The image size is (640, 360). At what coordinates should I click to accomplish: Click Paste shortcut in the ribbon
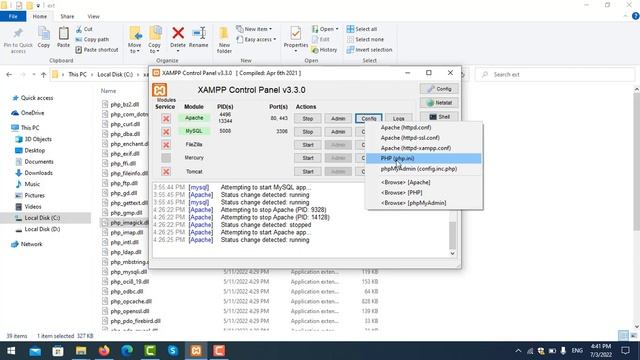tap(97, 49)
